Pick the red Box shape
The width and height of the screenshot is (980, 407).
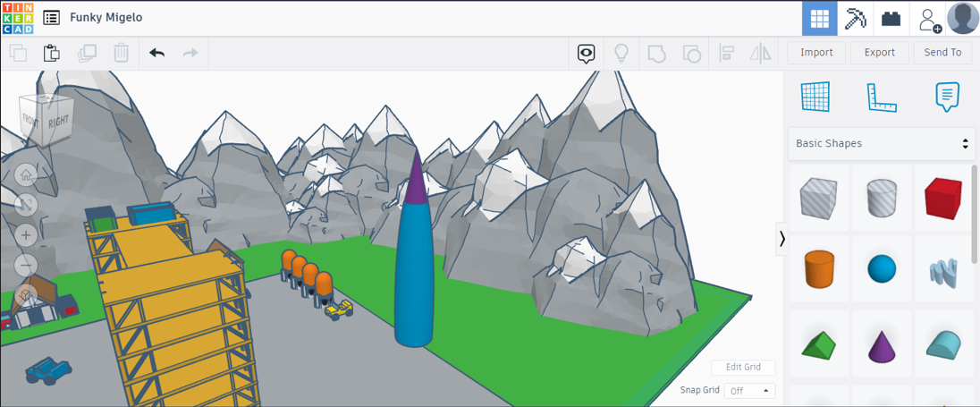point(943,198)
